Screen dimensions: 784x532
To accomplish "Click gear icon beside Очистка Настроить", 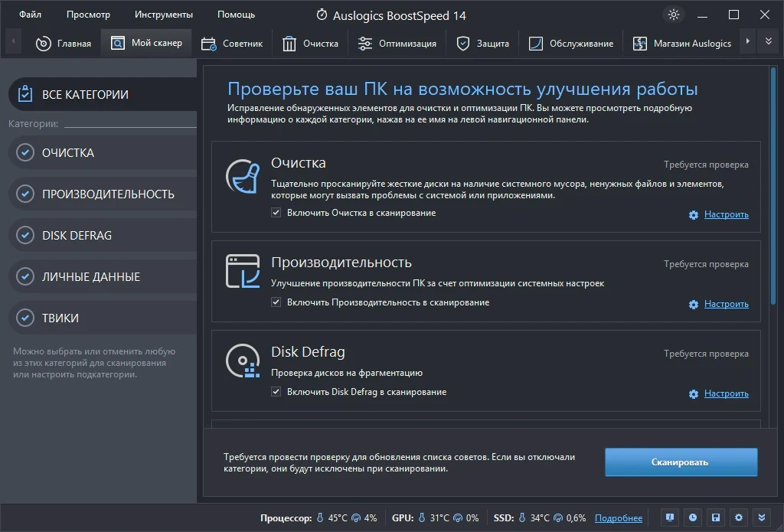I will (x=694, y=215).
